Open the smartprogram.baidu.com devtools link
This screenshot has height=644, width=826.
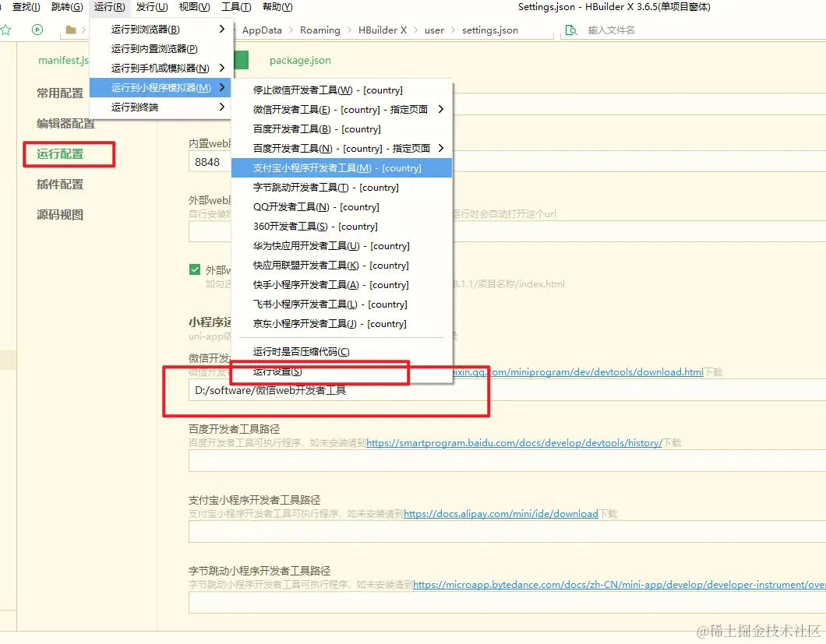[x=514, y=443]
